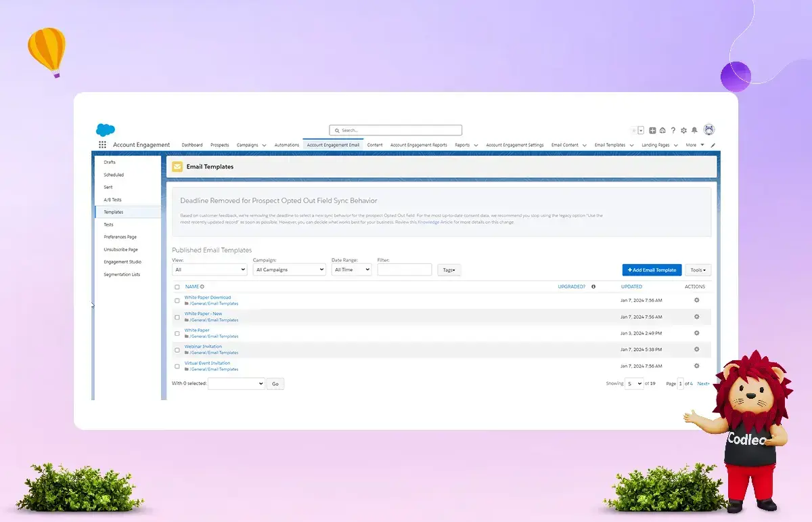Click the Add Email Template button
The image size is (812, 522).
click(x=652, y=270)
